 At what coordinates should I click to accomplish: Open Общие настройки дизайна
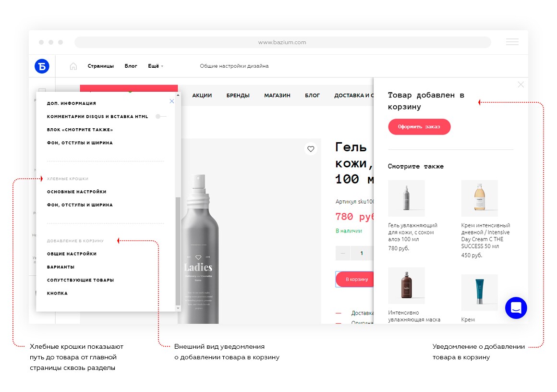[x=234, y=66]
